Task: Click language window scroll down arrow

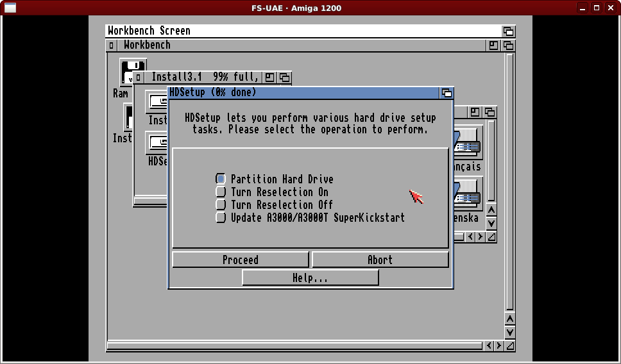Action: 491,224
